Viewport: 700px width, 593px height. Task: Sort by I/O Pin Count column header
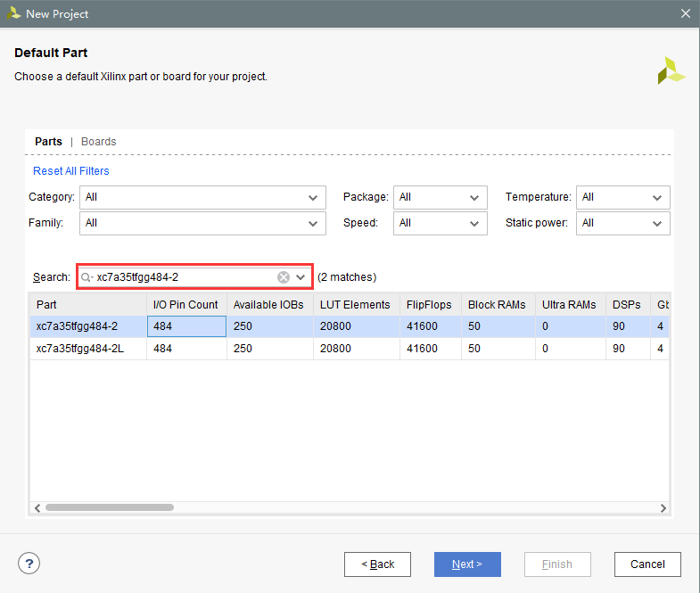tap(186, 305)
